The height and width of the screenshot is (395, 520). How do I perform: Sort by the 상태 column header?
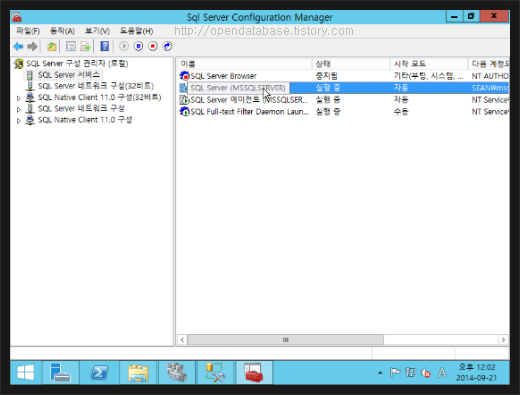[351, 64]
